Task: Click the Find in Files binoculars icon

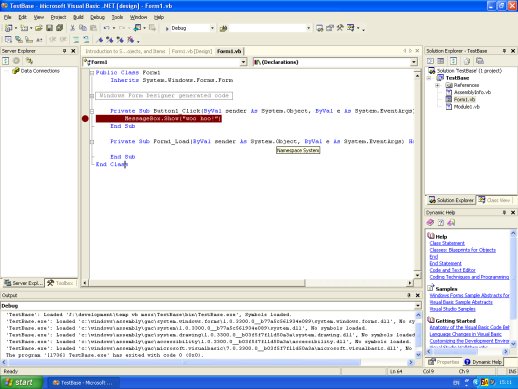Action: tap(224, 29)
